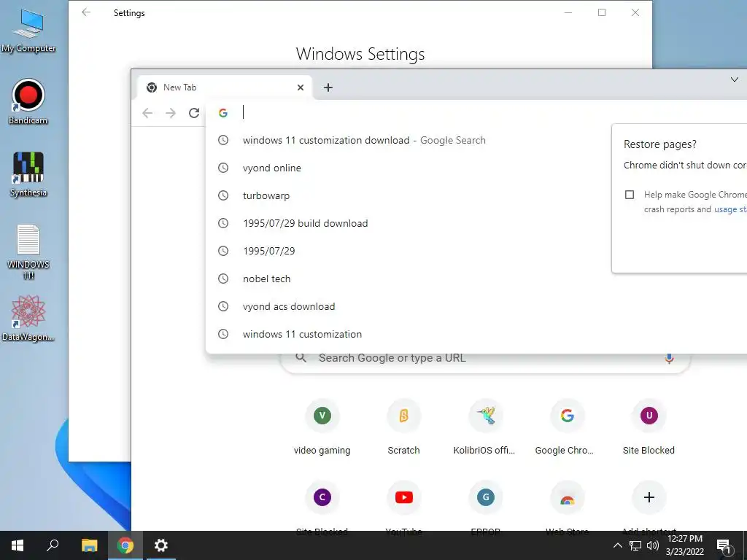Open the volume tray icon
This screenshot has width=747, height=560.
pyautogui.click(x=653, y=545)
